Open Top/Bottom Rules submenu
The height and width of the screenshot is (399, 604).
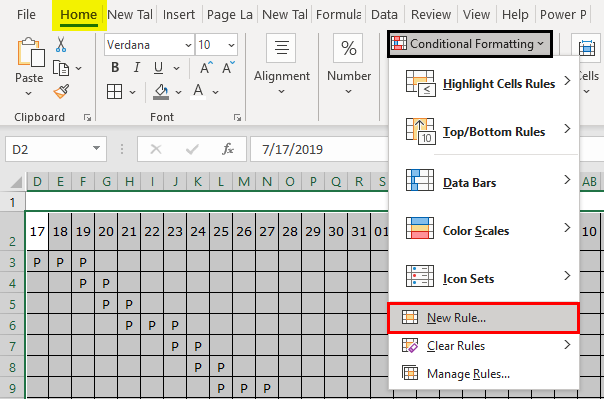tap(484, 131)
